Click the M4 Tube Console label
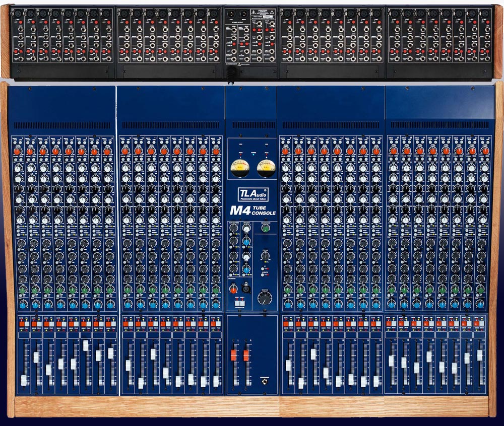 [x=252, y=210]
